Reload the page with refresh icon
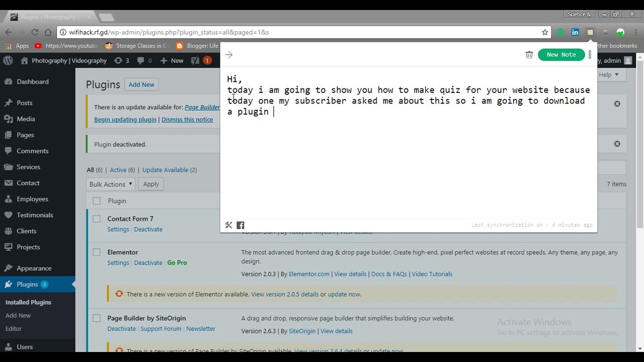The height and width of the screenshot is (362, 644). pos(35,32)
